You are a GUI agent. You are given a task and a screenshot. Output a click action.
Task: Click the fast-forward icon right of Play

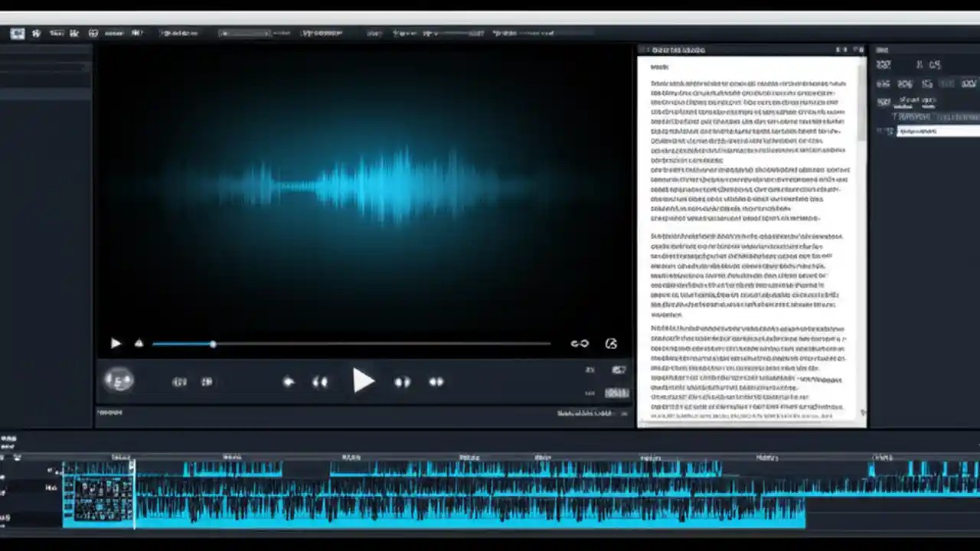(x=403, y=381)
